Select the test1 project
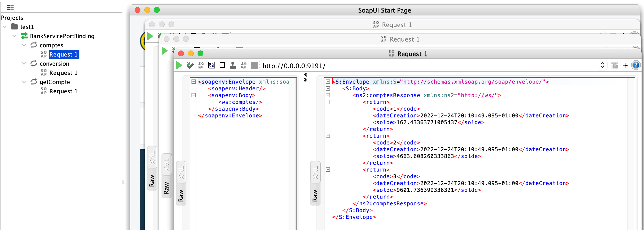 (x=27, y=27)
